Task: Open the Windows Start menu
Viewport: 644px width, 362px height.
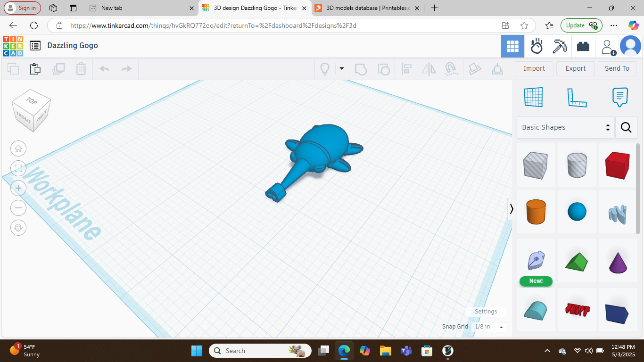Action: click(197, 351)
